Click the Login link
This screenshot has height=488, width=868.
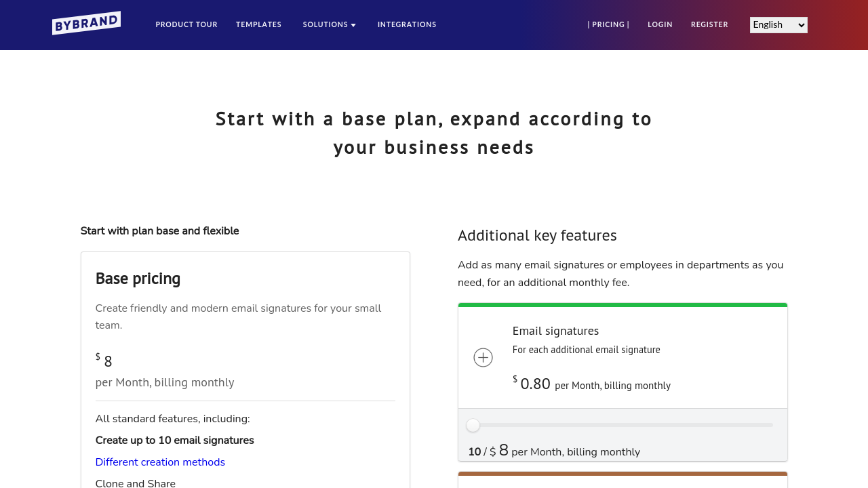point(660,25)
